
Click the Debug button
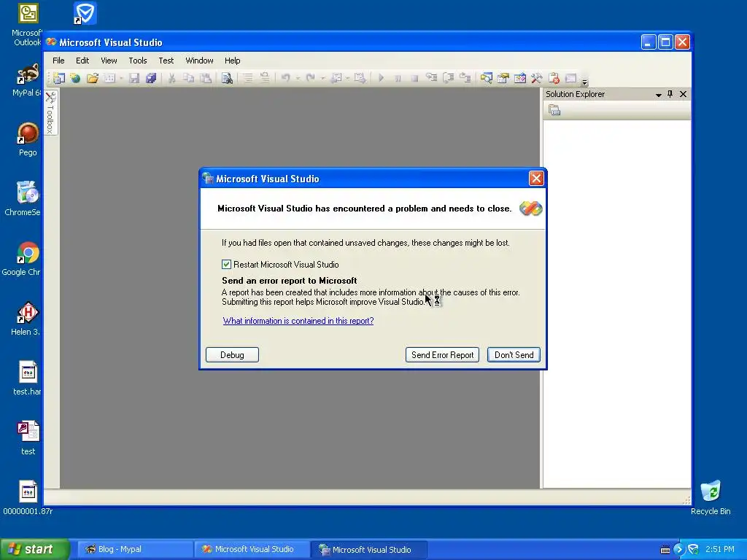tap(233, 355)
